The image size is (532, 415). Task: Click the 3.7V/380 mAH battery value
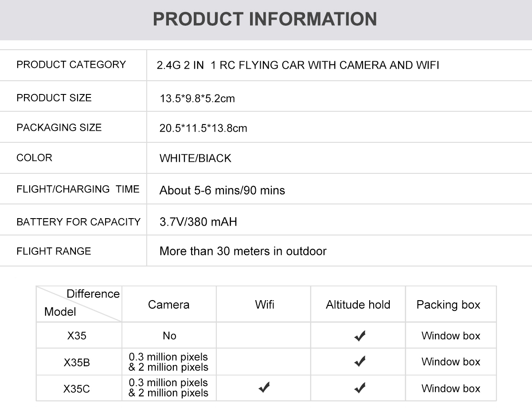click(x=198, y=221)
